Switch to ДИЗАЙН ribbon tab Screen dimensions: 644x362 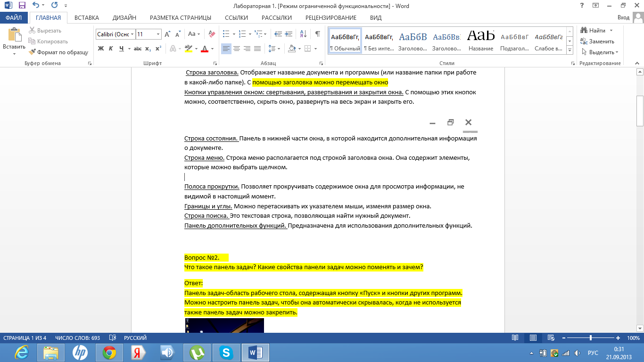(124, 18)
